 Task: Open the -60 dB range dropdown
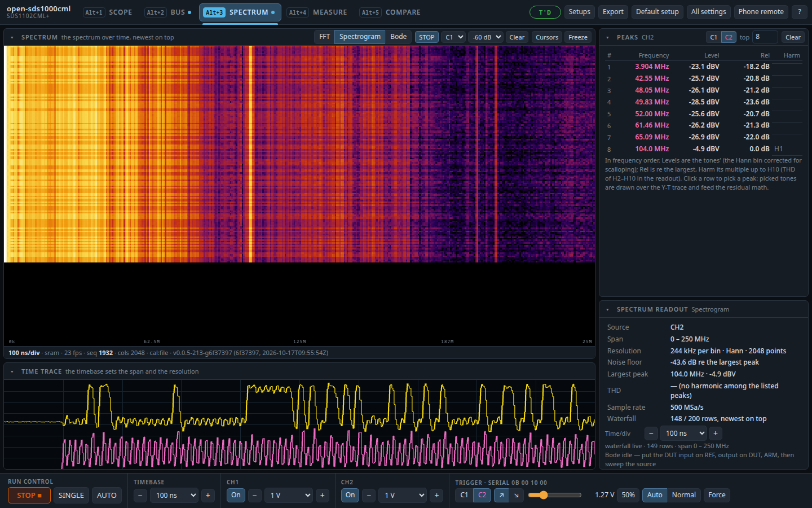pos(486,37)
